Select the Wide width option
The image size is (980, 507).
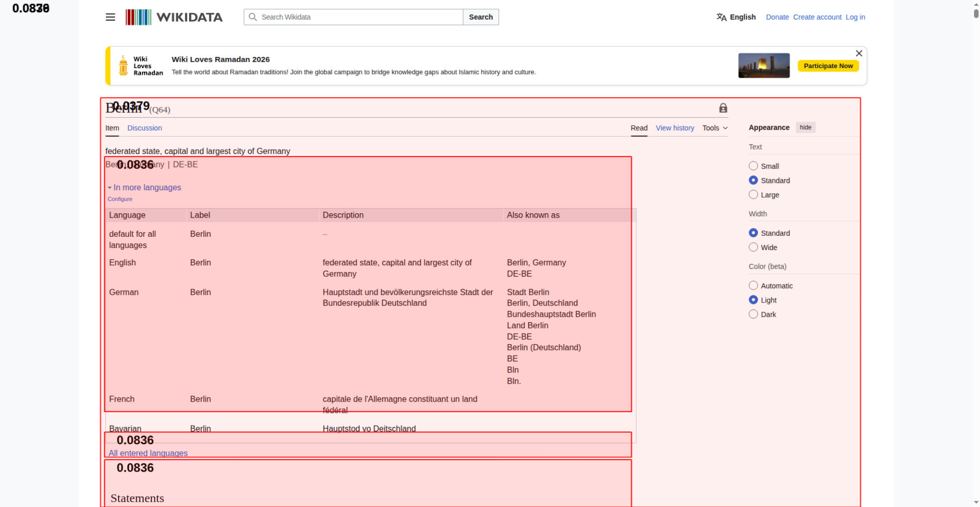(753, 248)
